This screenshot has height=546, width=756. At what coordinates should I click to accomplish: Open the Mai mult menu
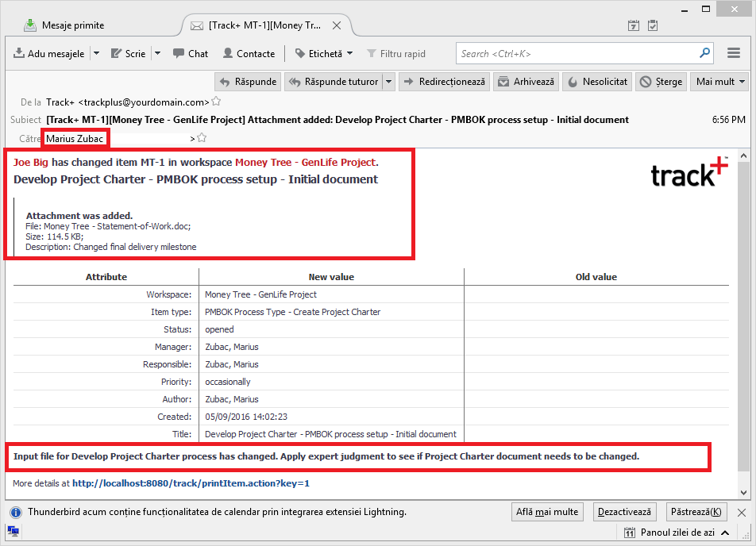click(720, 82)
